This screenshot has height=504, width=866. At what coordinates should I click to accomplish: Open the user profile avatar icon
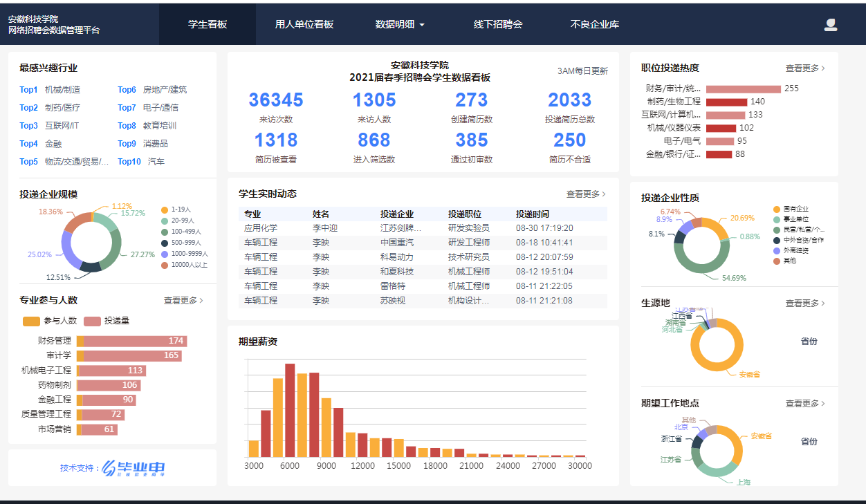click(831, 25)
